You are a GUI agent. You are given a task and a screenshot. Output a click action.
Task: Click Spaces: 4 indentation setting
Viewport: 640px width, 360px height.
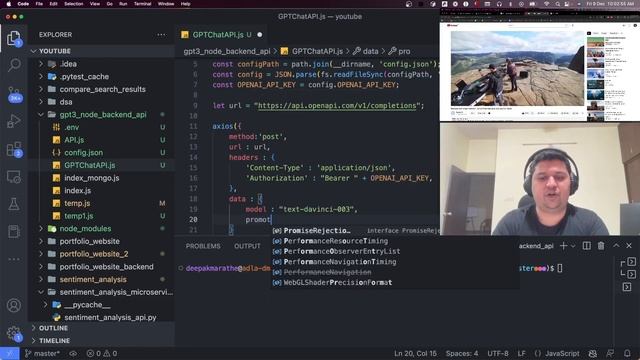click(x=462, y=353)
